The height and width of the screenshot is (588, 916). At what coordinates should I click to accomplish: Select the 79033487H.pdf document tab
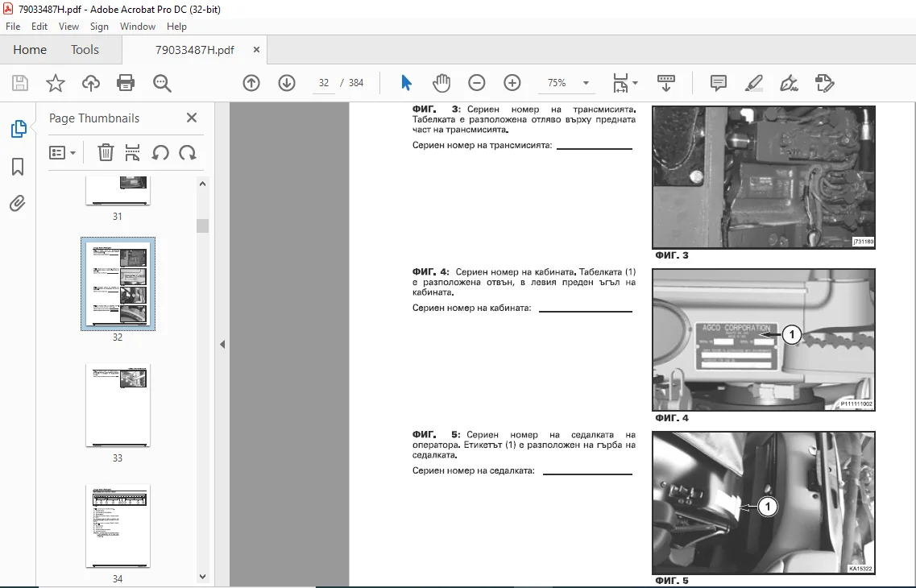pos(194,50)
